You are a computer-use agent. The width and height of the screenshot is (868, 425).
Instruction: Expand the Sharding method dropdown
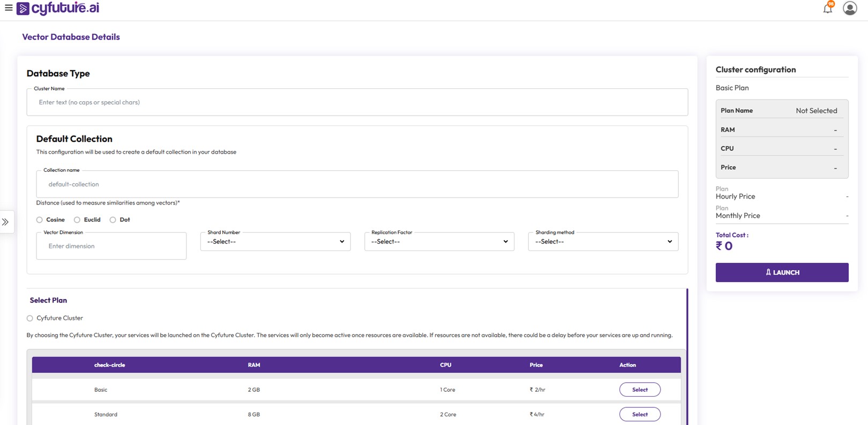click(603, 242)
